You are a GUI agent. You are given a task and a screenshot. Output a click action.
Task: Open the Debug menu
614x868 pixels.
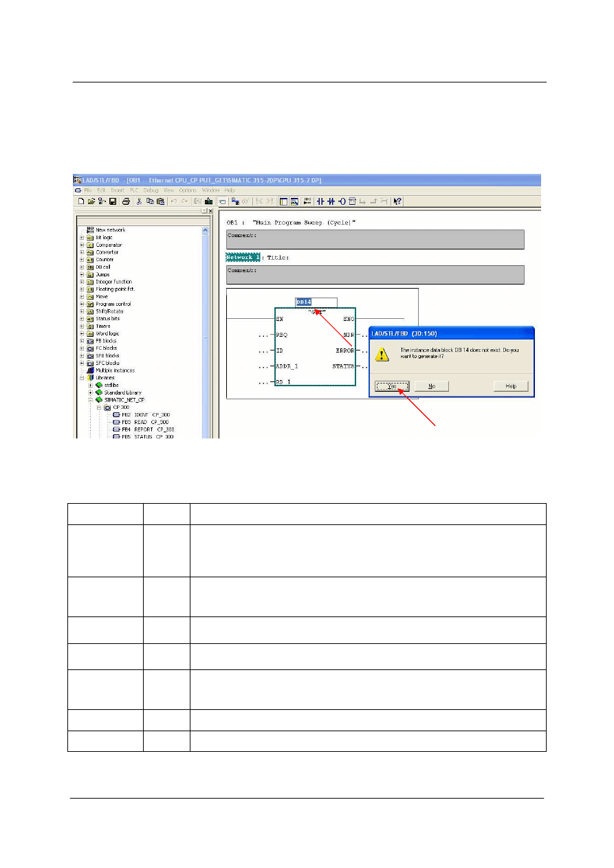pos(151,190)
